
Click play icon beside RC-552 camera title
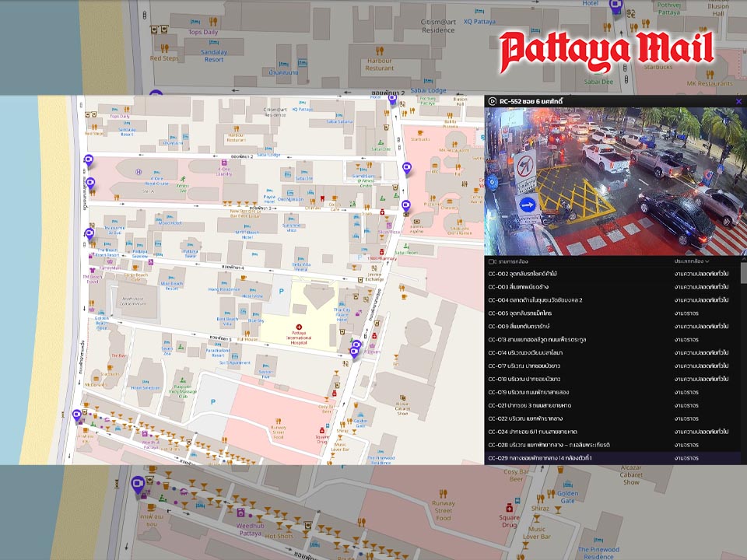492,101
